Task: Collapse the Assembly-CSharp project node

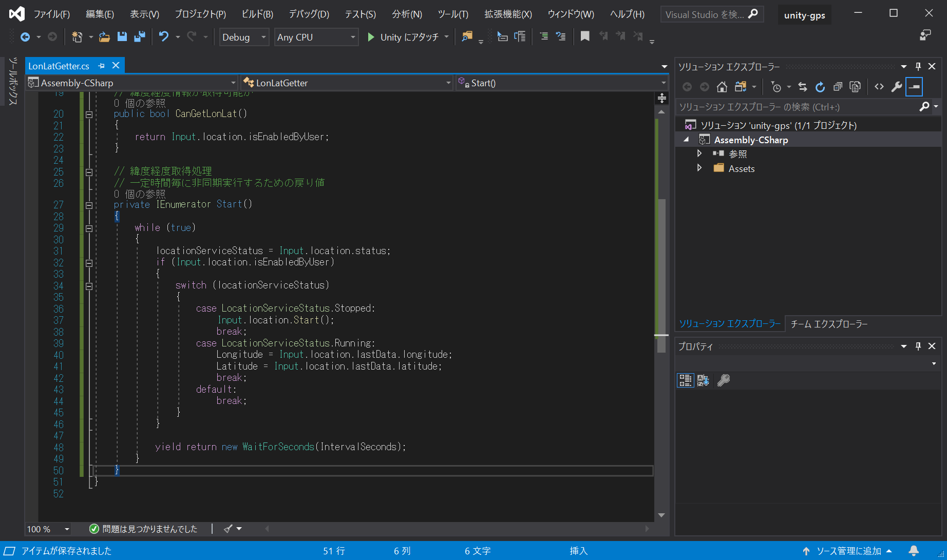Action: coord(687,140)
